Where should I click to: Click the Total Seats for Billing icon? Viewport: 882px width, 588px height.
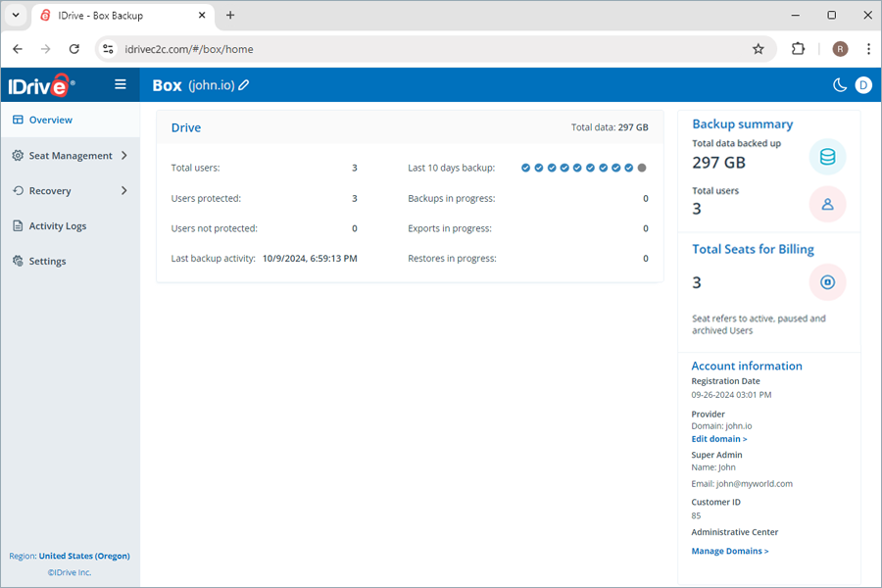coord(827,282)
